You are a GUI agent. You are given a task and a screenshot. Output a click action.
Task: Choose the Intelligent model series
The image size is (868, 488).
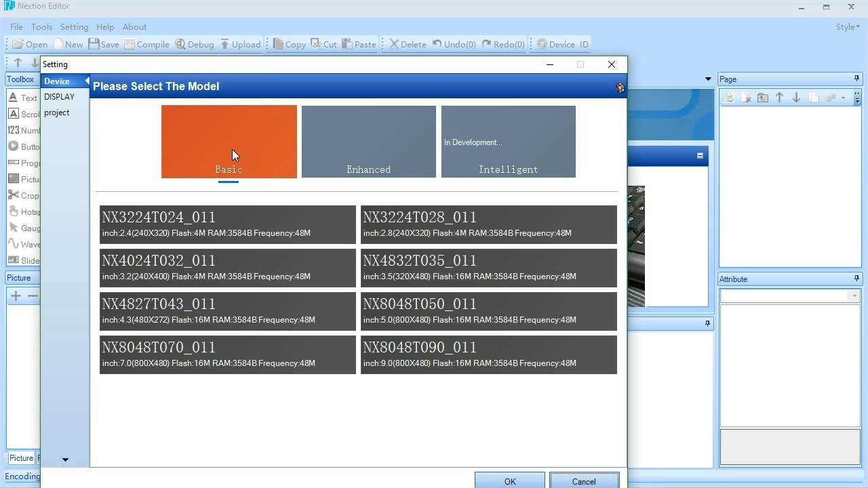click(x=509, y=142)
